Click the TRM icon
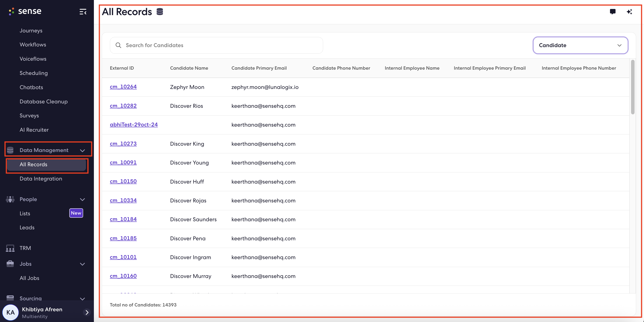This screenshot has width=644, height=322. click(x=10, y=248)
